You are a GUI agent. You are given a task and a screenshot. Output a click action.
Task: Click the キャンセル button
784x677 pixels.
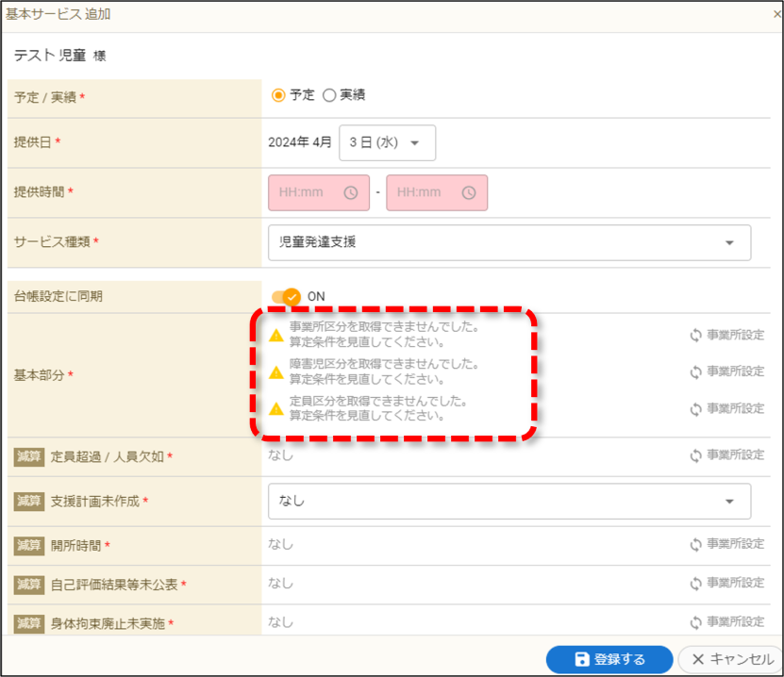(x=731, y=659)
